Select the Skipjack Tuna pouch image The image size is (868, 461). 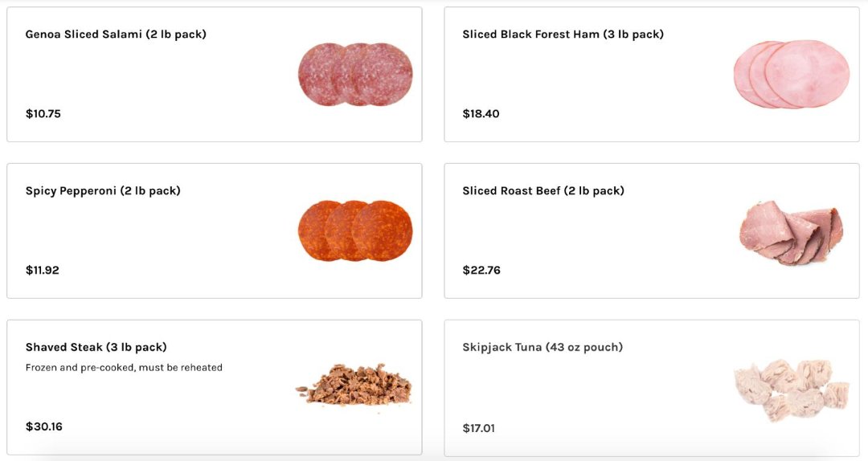[x=791, y=390]
